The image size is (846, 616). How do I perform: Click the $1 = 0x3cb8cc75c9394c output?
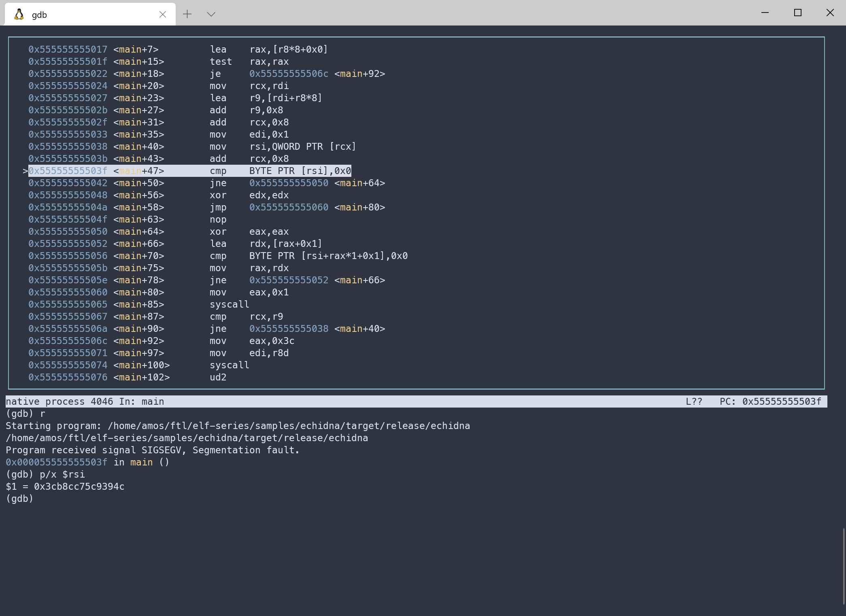pos(65,486)
